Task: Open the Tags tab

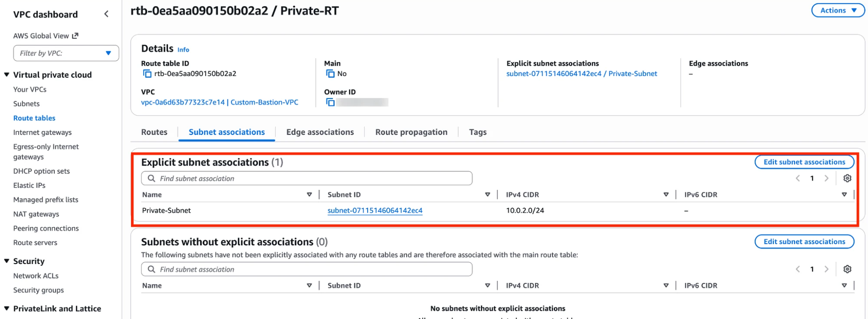Action: pyautogui.click(x=477, y=132)
